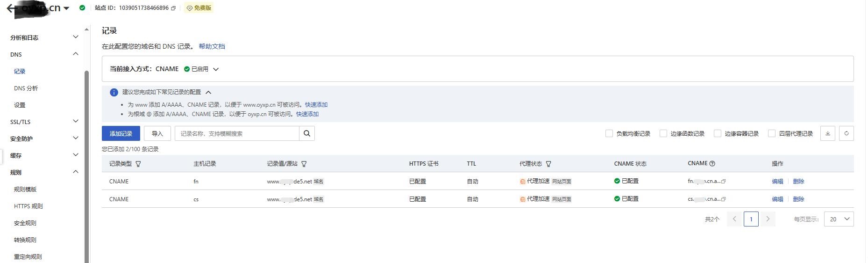Click the filter icon beside 记录类型
The width and height of the screenshot is (868, 263).
(138, 164)
